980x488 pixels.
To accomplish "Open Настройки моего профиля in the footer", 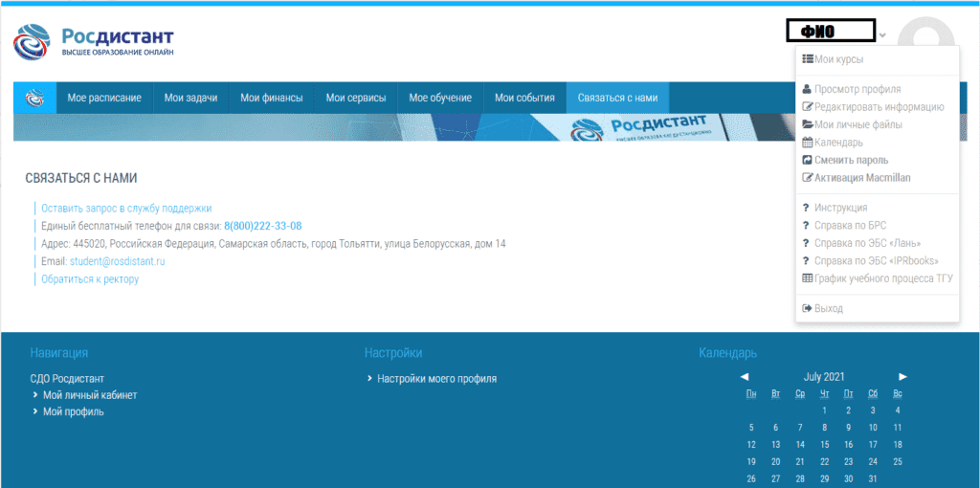I will pyautogui.click(x=436, y=379).
